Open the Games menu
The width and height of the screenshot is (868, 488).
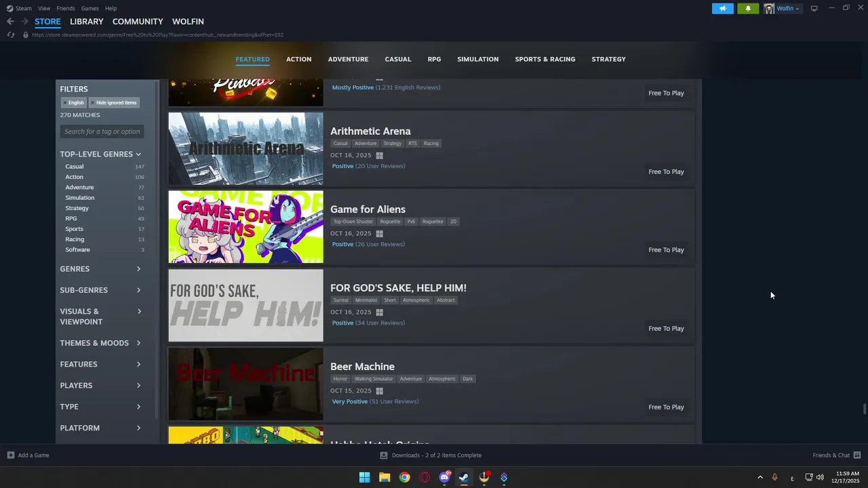point(90,8)
